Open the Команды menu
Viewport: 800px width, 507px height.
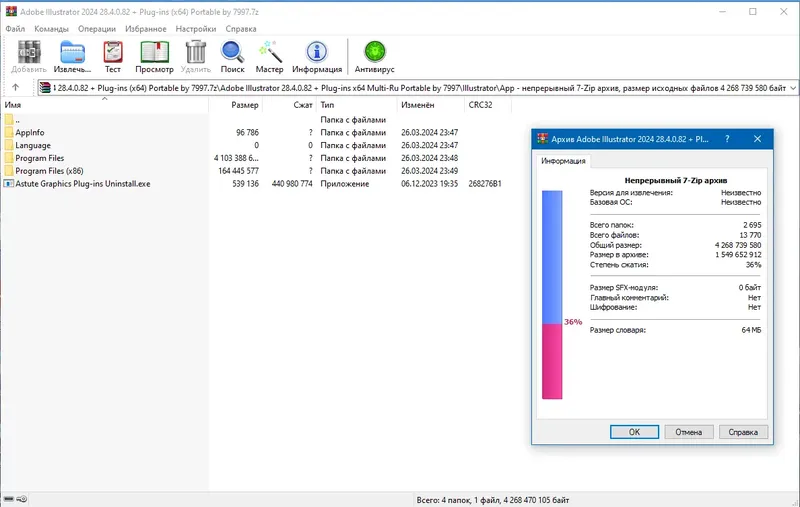[51, 29]
